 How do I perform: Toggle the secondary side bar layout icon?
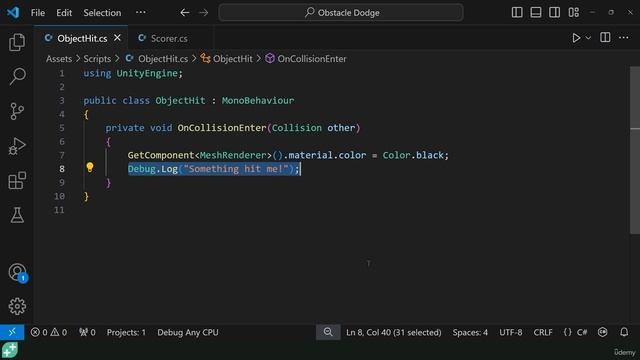click(x=554, y=13)
